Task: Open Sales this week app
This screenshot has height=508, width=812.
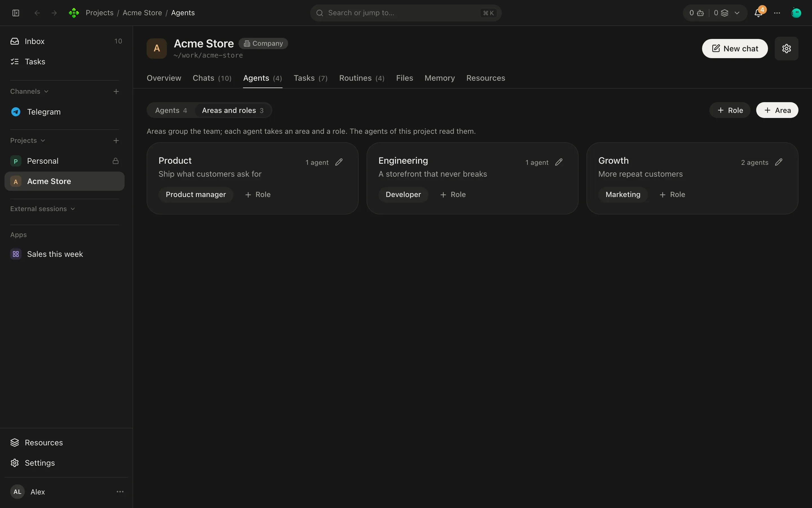Action: (64, 254)
